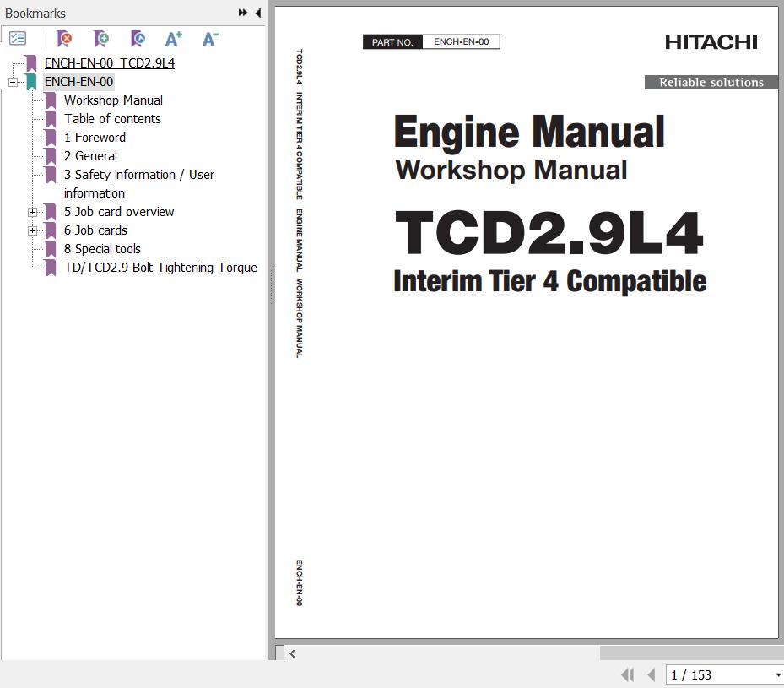
Task: Open the 1 Foreword bookmark
Action: [95, 138]
